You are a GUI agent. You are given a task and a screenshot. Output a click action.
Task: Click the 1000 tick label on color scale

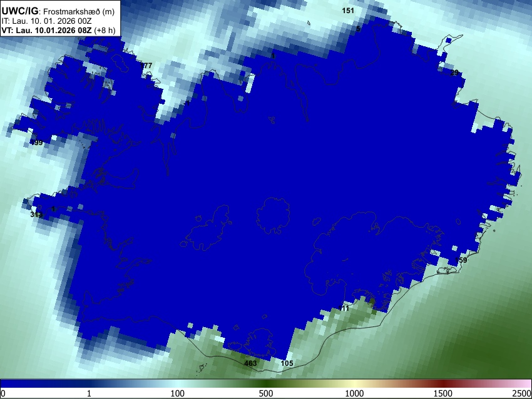(x=354, y=393)
